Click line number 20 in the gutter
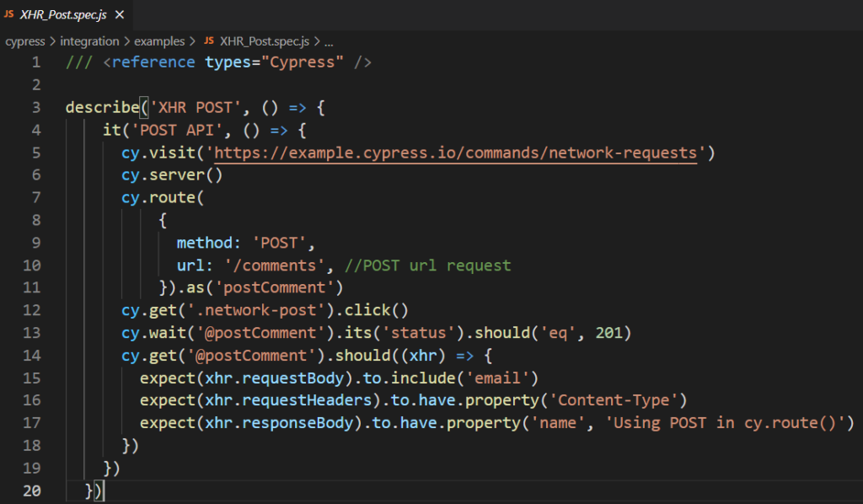The height and width of the screenshot is (504, 863). coord(32,491)
